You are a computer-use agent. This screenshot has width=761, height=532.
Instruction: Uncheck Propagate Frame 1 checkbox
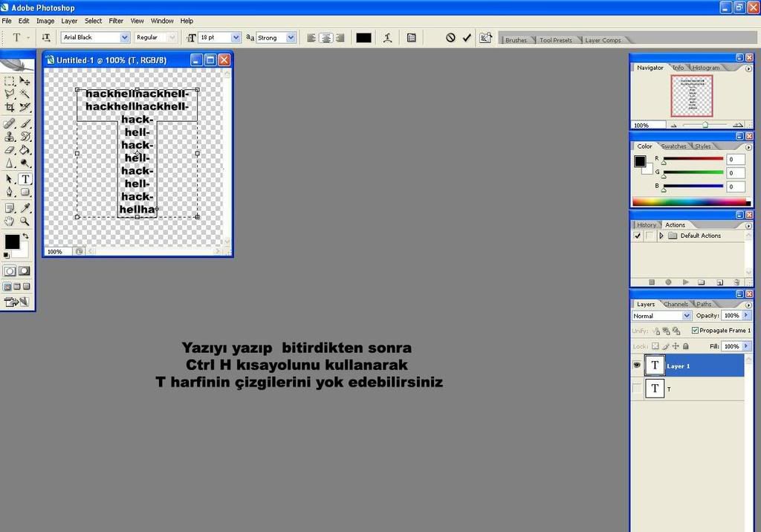695,330
